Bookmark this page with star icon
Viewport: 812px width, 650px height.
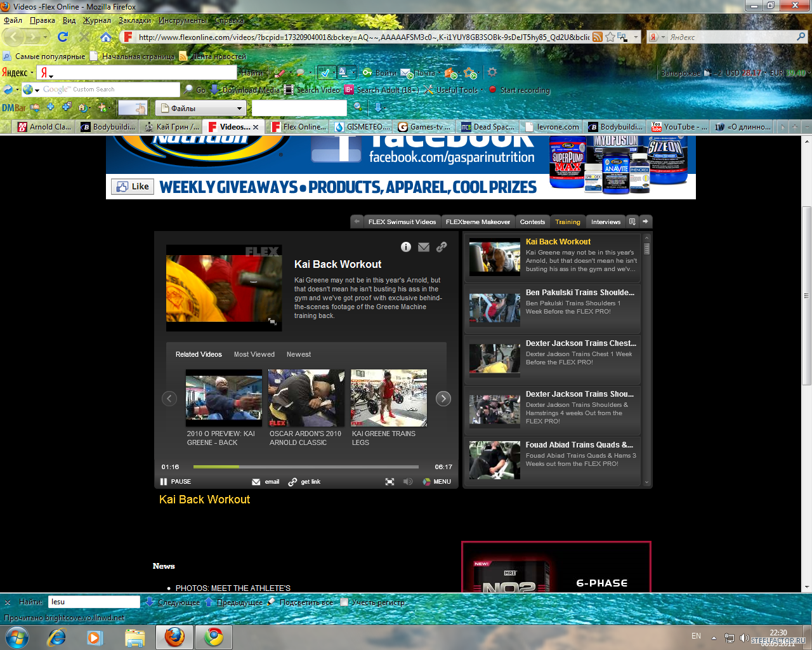click(x=610, y=37)
